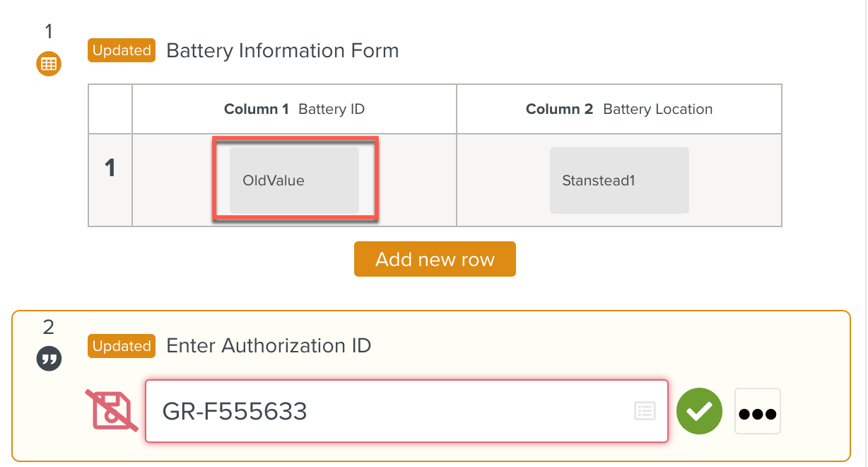868x467 pixels.
Task: Click the dark quote icon for step 2
Action: (x=49, y=359)
